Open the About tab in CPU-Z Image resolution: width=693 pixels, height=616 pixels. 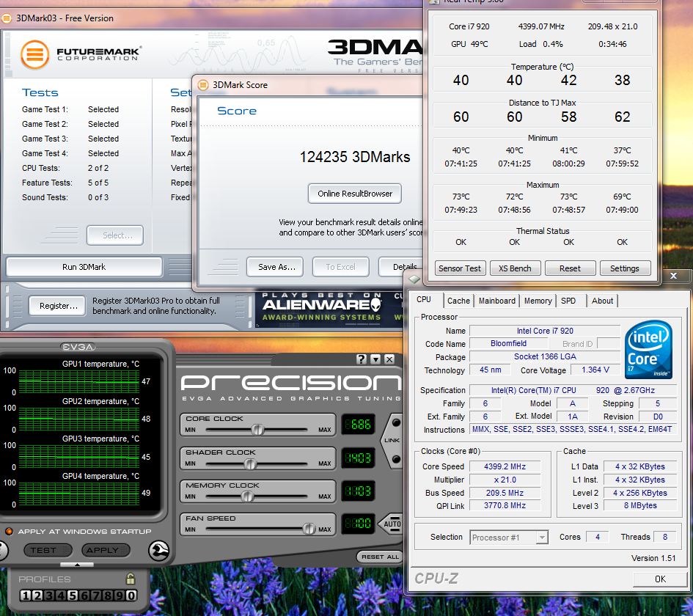click(602, 301)
